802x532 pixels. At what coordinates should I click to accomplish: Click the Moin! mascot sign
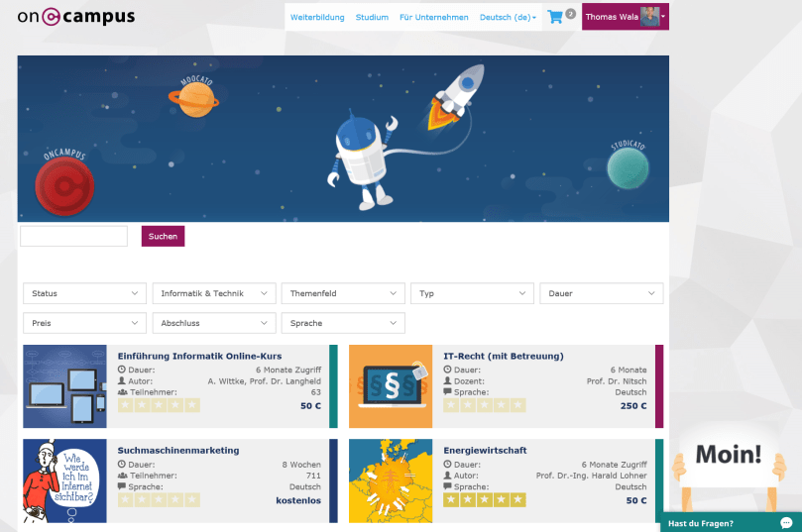pyautogui.click(x=729, y=454)
